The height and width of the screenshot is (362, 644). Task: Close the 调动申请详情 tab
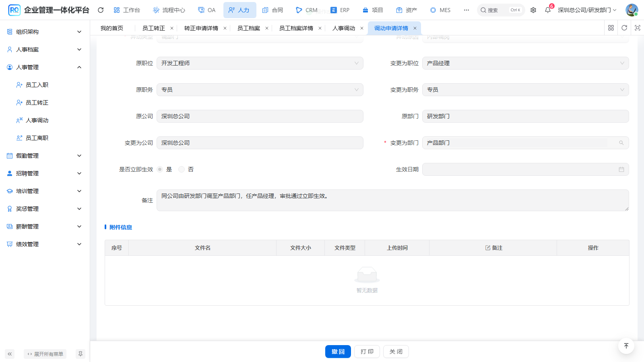(415, 28)
